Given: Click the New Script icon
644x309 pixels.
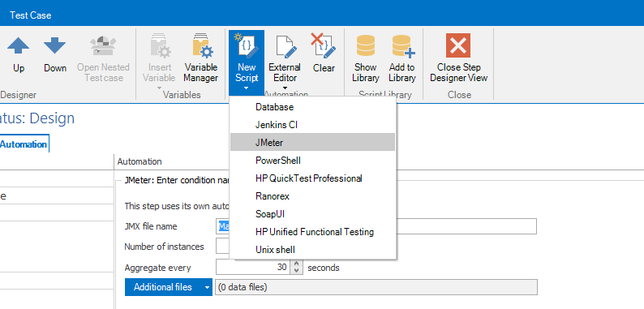Looking at the screenshot, I should click(247, 46).
